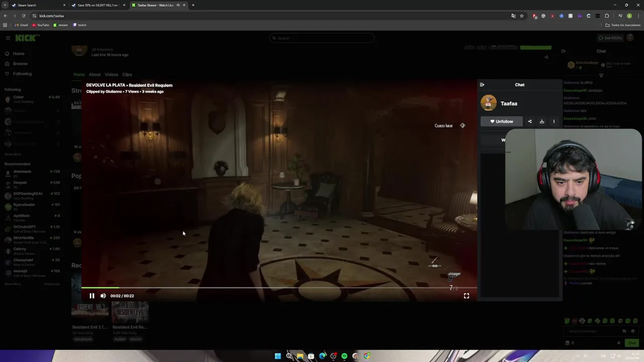Open the YouTube bookmark

coord(41,25)
